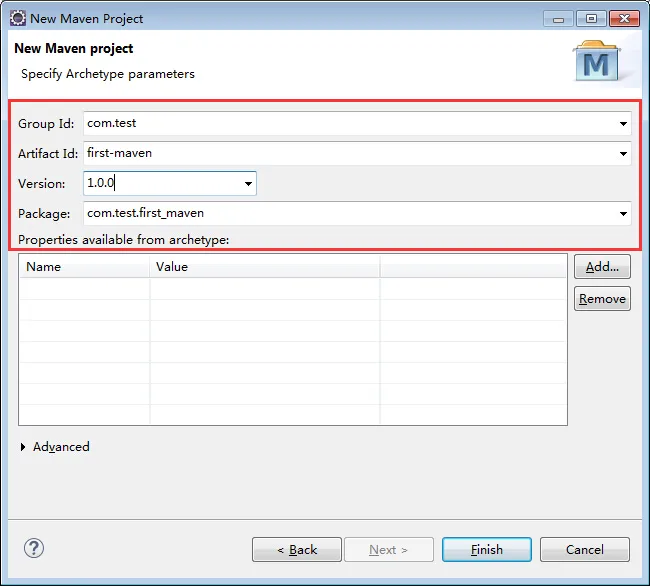Click the Package field com.test.first_maven

coord(357,214)
